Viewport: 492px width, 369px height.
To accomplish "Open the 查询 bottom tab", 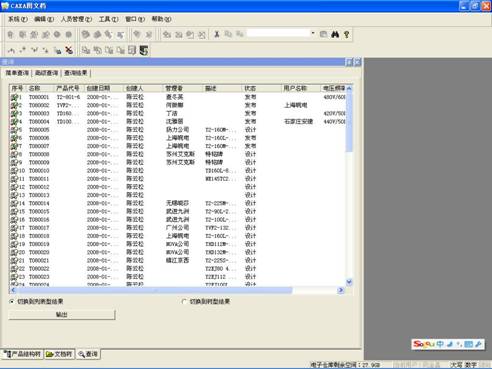I will pyautogui.click(x=88, y=354).
